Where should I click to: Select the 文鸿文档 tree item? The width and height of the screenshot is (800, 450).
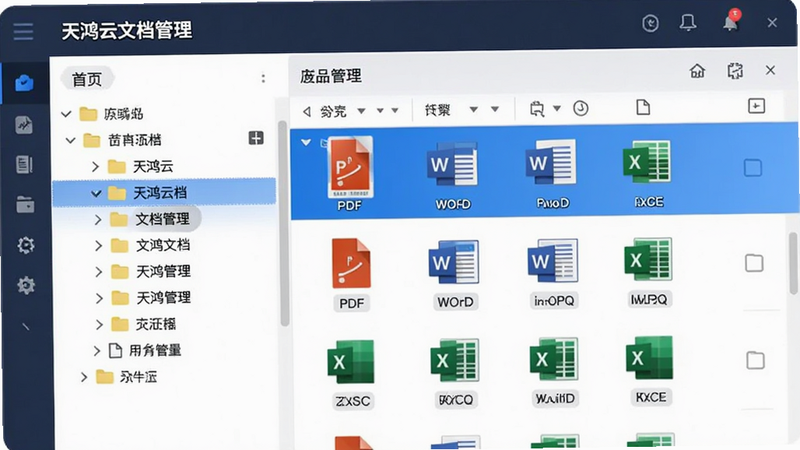tap(163, 245)
